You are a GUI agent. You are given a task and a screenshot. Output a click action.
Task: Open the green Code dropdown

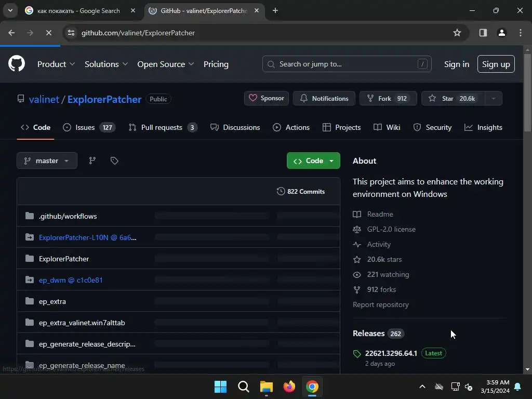point(313,161)
